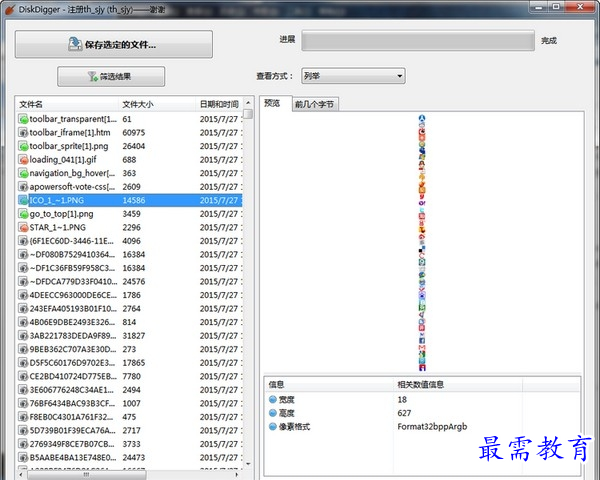Click the file icon of ICO_1_~1.PNG

point(23,200)
